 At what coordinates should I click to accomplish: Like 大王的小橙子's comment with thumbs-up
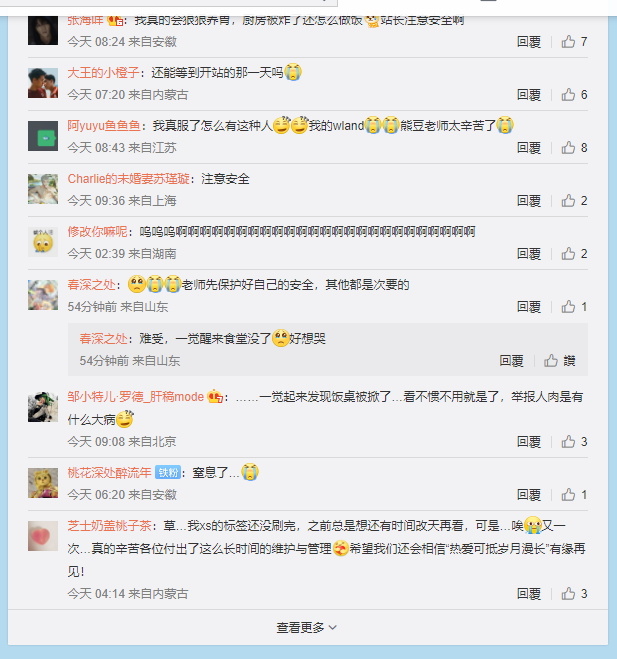tap(574, 95)
